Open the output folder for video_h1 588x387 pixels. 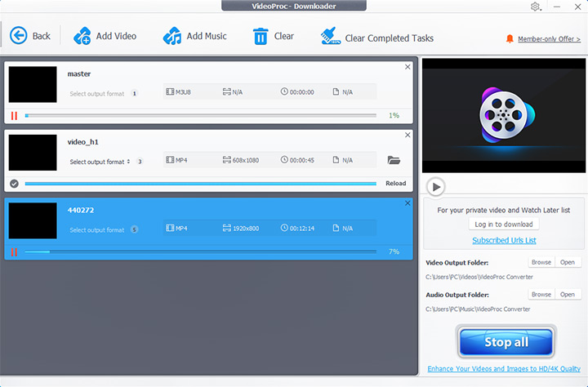394,160
